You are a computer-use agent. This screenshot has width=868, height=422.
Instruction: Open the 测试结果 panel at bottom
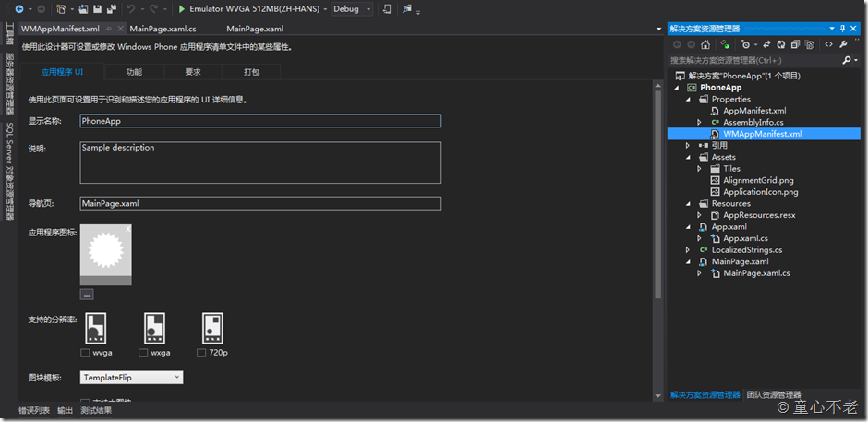pyautogui.click(x=96, y=410)
